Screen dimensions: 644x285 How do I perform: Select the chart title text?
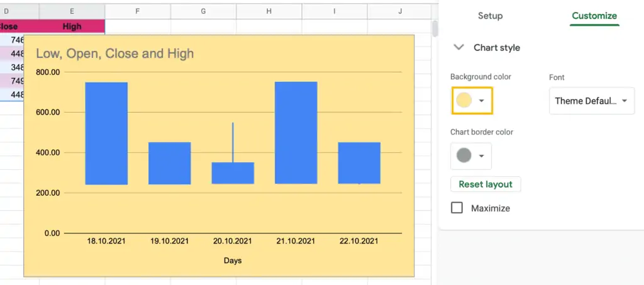(115, 53)
